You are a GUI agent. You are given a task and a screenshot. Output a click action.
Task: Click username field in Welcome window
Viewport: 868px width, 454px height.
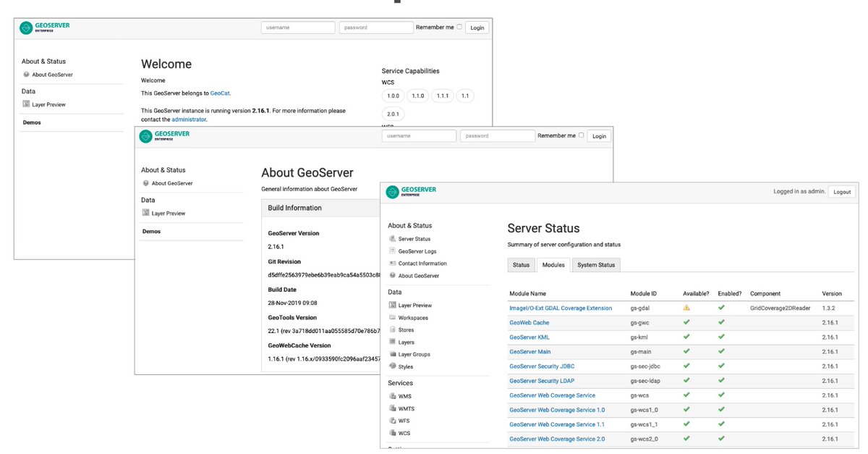click(298, 28)
